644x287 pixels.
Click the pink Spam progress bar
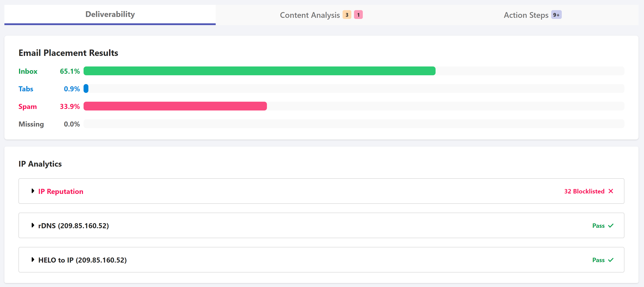pyautogui.click(x=175, y=106)
